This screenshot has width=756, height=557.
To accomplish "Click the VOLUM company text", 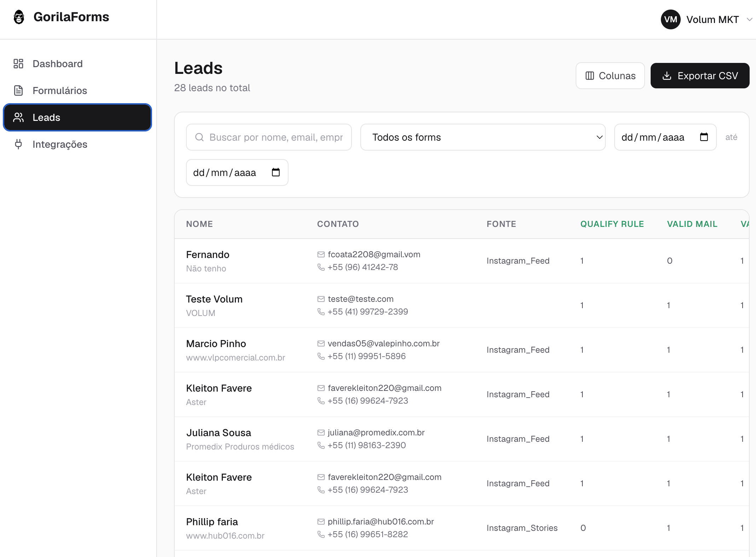I will coord(200,313).
